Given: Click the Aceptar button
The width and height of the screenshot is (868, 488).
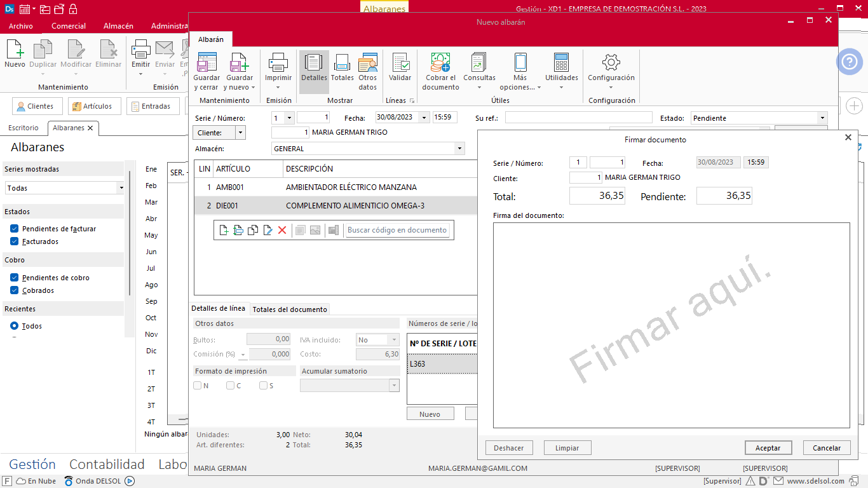Looking at the screenshot, I should 768,448.
